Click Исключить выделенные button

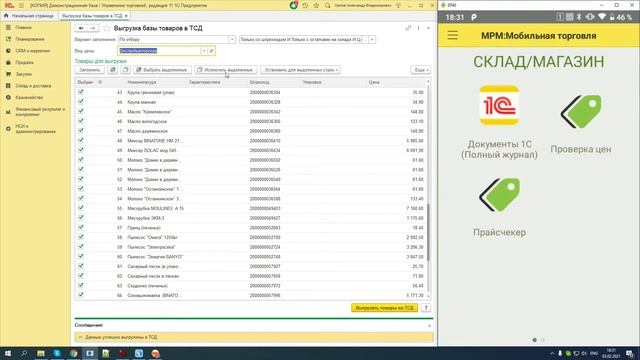(226, 70)
